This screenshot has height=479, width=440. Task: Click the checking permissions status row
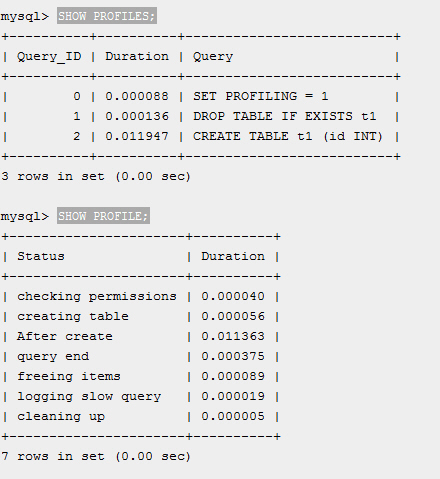141,296
